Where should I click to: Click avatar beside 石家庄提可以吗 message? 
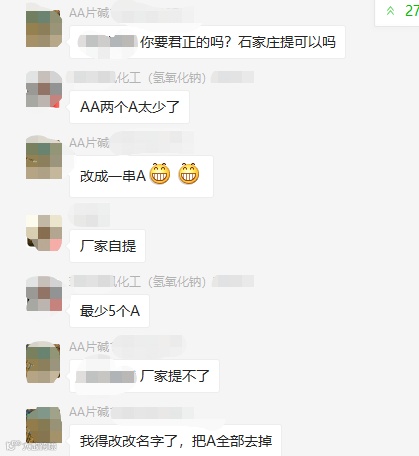[44, 28]
